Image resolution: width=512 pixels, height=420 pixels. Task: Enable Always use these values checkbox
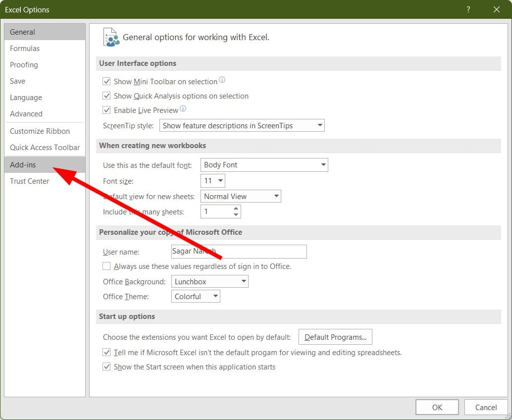click(106, 266)
